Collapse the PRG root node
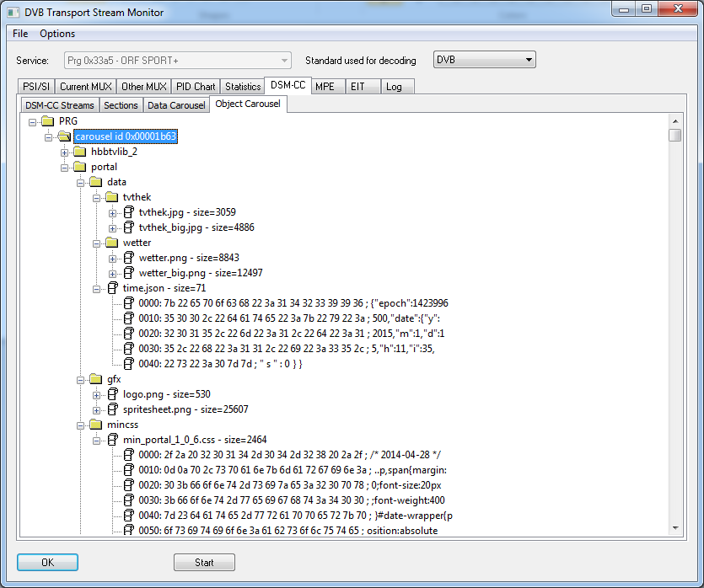The image size is (704, 588). (x=32, y=122)
